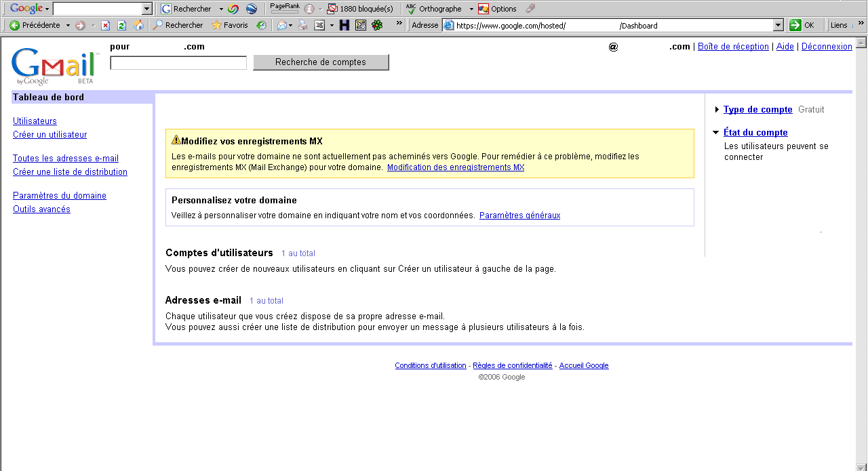
Task: Open the Google Rechercher dropdown arrow
Action: pyautogui.click(x=221, y=9)
